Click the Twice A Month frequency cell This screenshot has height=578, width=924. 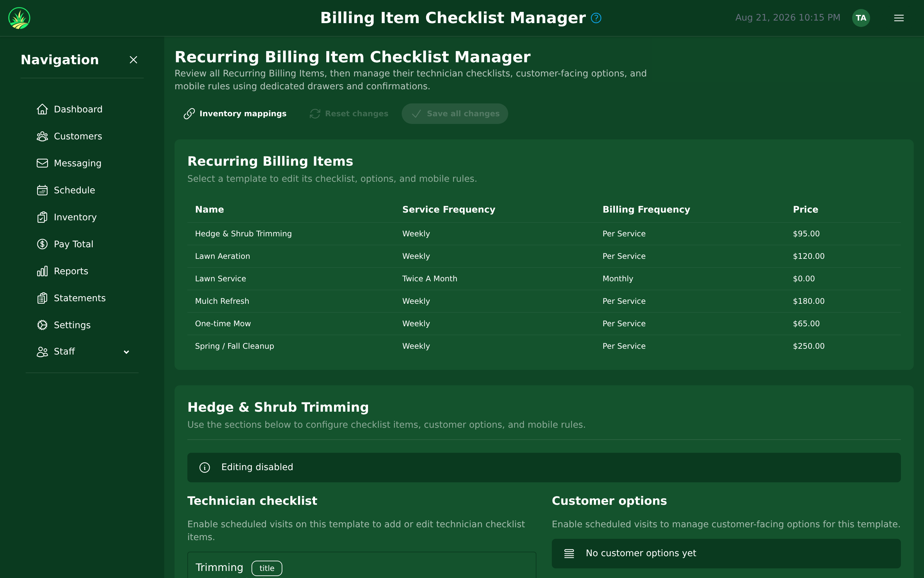pyautogui.click(x=430, y=279)
